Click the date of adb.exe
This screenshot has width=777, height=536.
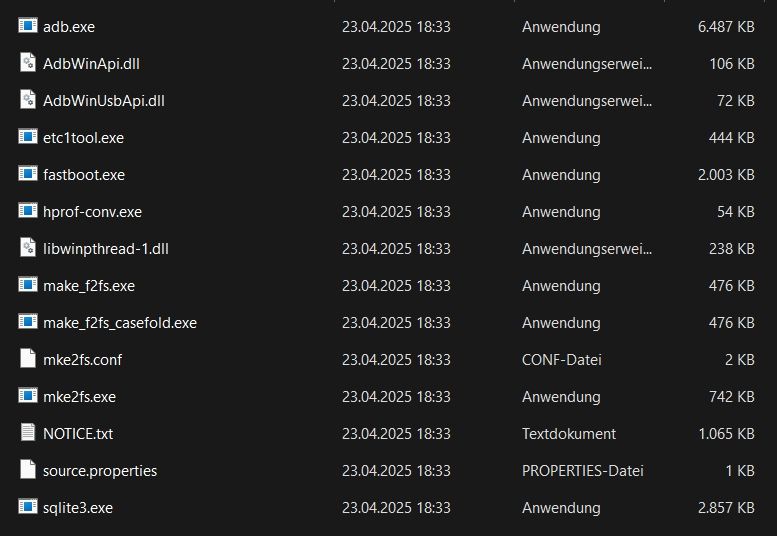(396, 27)
